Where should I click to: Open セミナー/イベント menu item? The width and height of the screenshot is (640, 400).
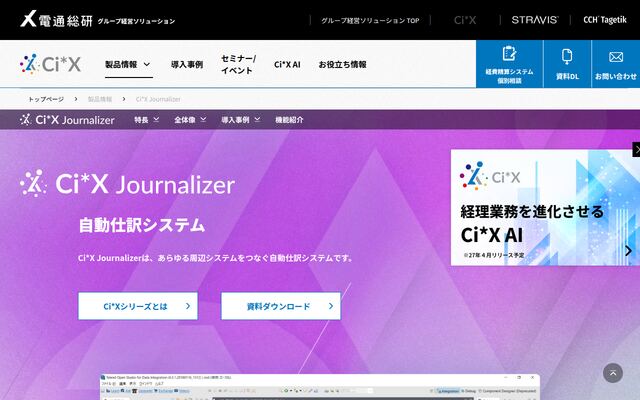pyautogui.click(x=238, y=64)
